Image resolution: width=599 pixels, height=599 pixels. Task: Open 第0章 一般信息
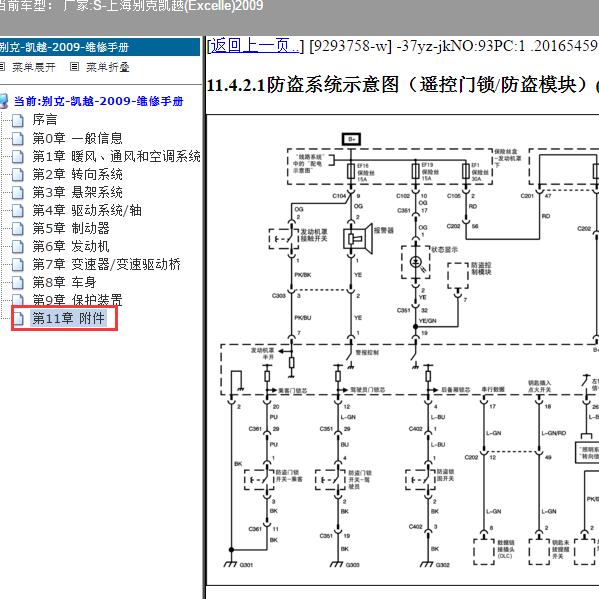click(x=78, y=138)
